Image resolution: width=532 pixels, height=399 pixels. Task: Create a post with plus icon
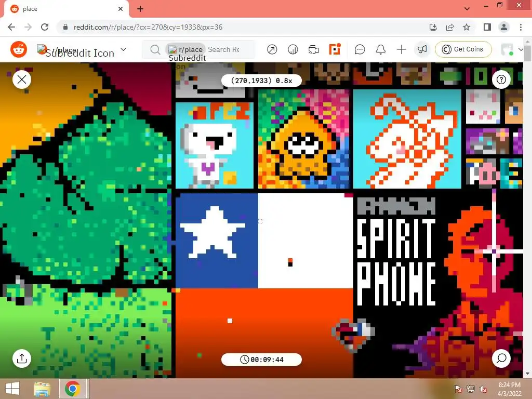coord(402,49)
